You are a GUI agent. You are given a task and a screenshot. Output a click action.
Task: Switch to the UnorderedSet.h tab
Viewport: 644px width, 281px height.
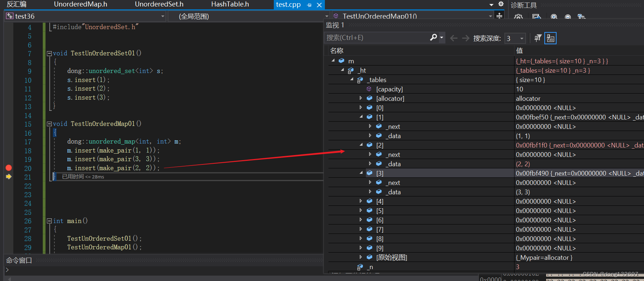click(x=159, y=4)
